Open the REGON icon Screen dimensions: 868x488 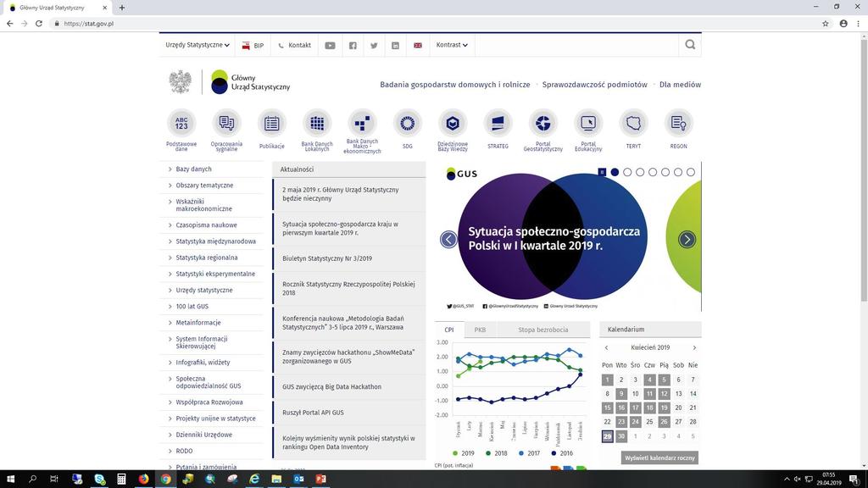(679, 124)
